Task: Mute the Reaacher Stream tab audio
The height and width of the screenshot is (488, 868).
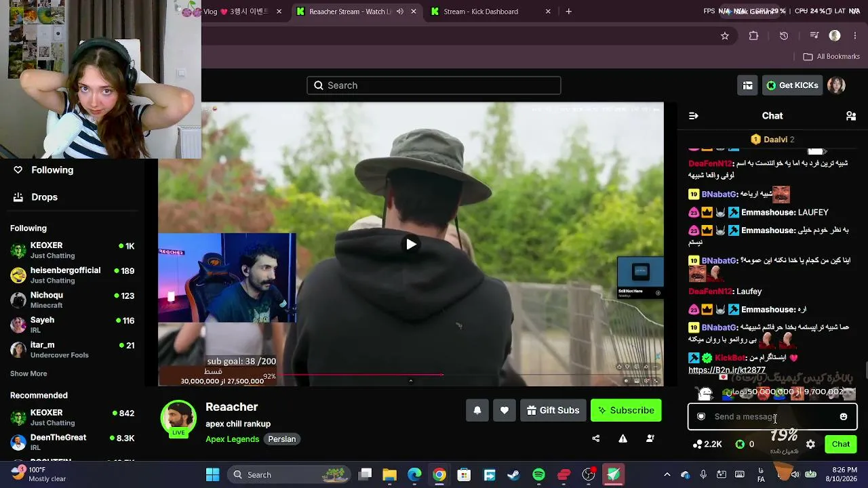Action: coord(400,12)
